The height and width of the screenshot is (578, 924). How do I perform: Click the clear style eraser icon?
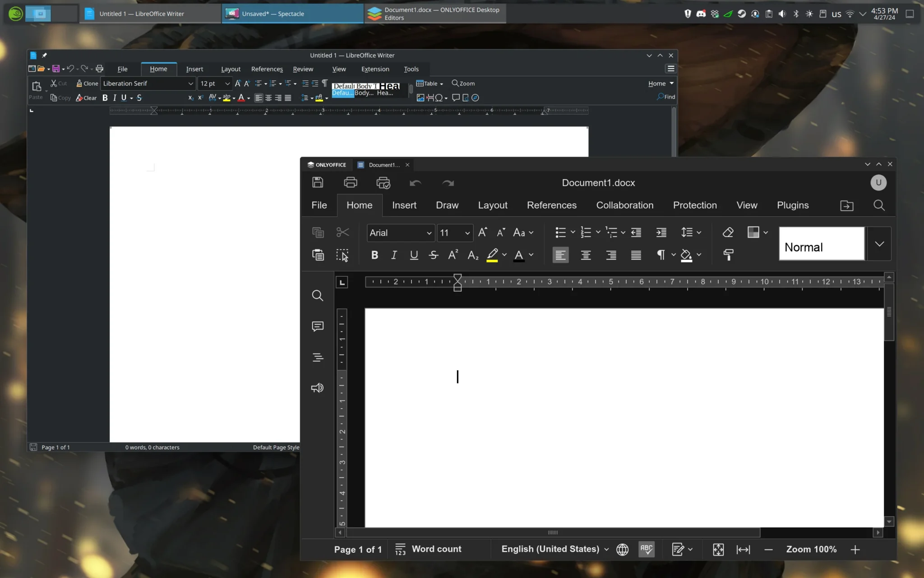coord(728,232)
